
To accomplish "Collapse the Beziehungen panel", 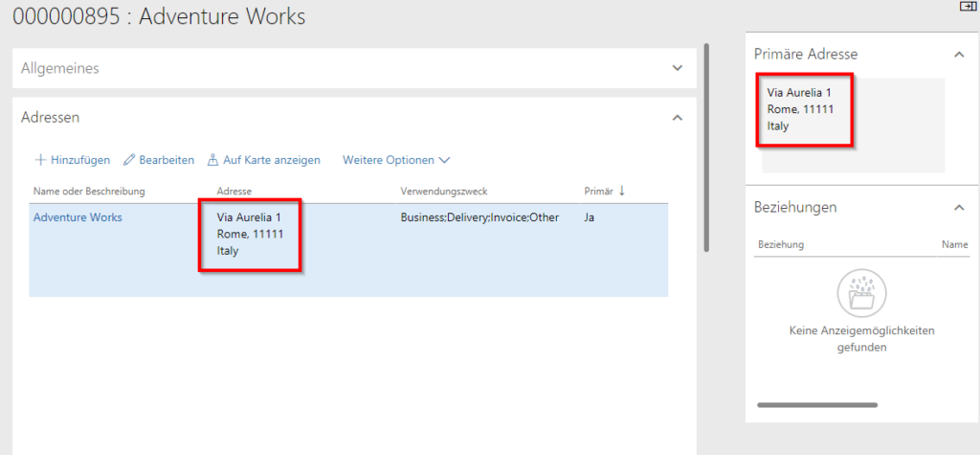I will point(959,208).
